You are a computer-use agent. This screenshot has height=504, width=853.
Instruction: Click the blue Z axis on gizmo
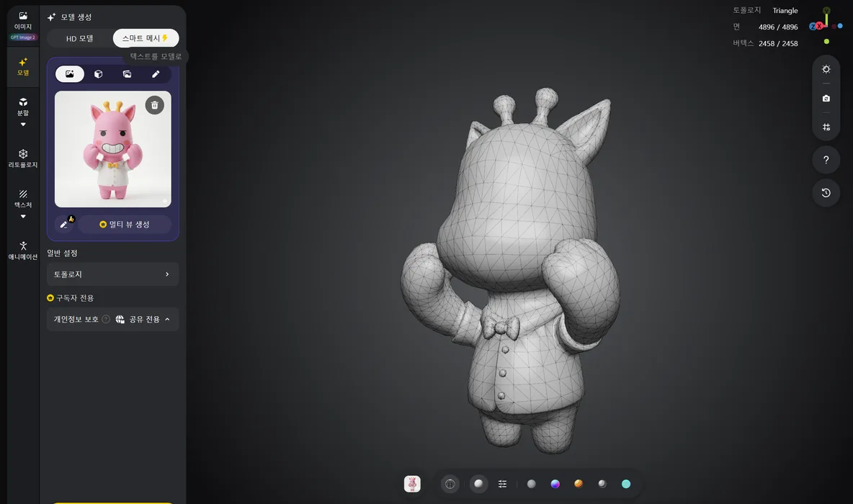click(x=813, y=27)
